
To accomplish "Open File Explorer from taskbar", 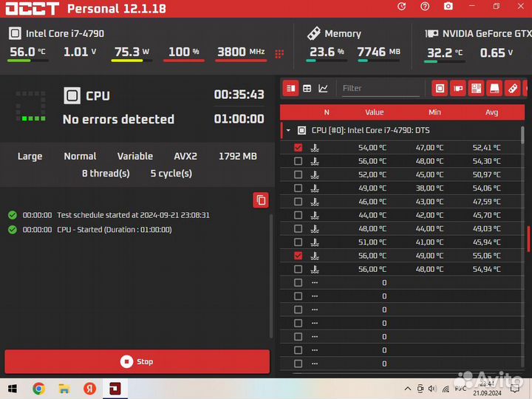I will (64, 389).
